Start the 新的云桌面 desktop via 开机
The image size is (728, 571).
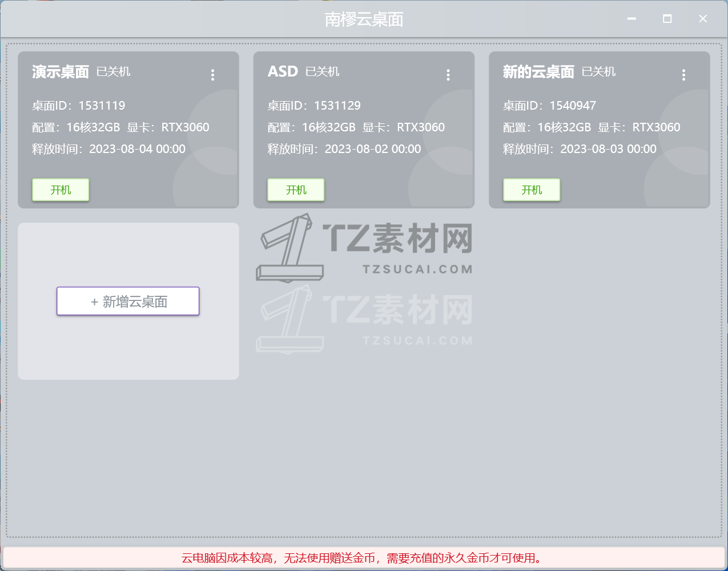point(532,190)
